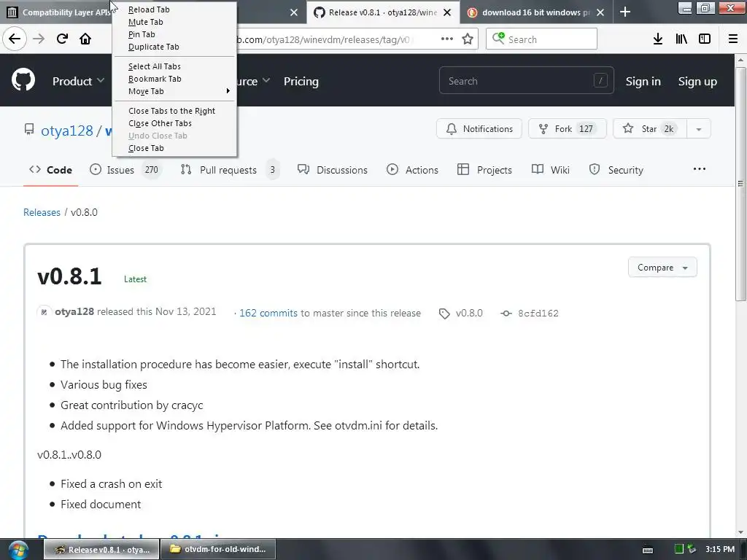
Task: Reload the page with refresh icon
Action: pyautogui.click(x=62, y=39)
